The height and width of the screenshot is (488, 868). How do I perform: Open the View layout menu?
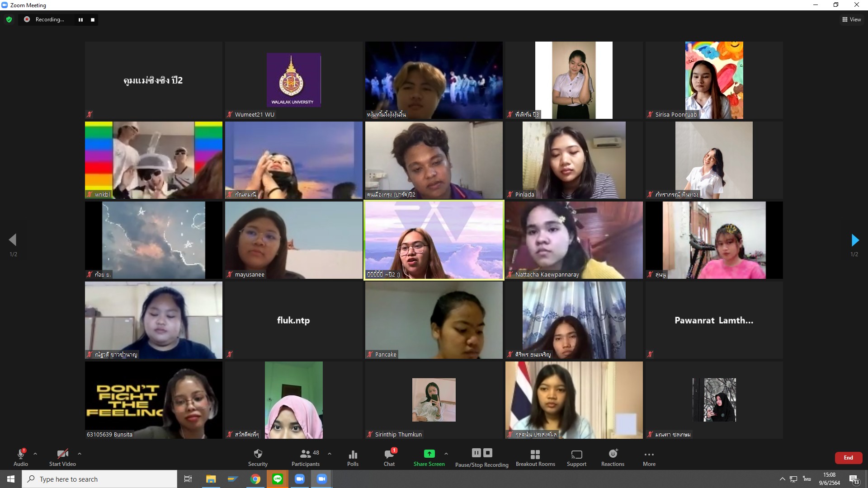tap(851, 19)
